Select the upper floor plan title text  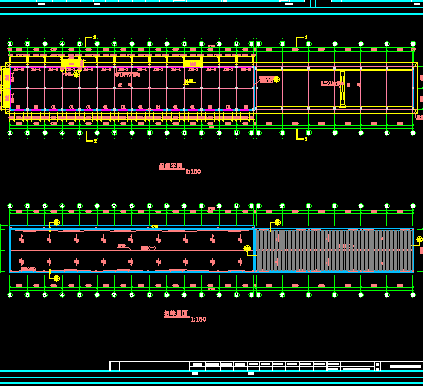[x=171, y=166]
